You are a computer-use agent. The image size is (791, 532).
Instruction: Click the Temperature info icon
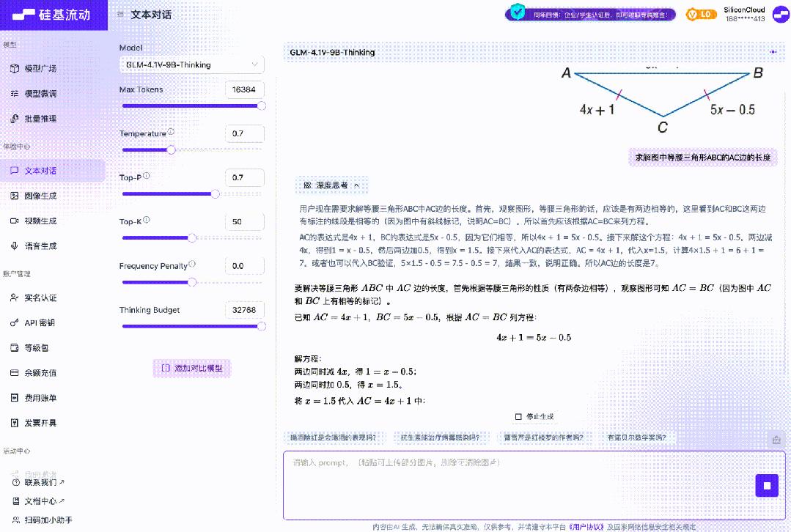tap(171, 132)
